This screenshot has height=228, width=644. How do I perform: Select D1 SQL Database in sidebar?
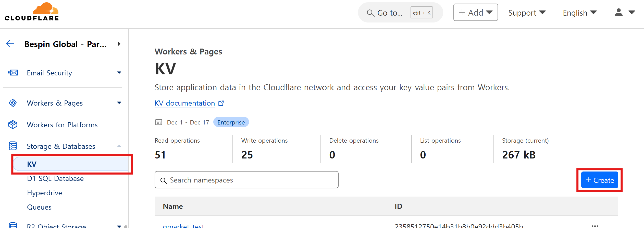[55, 178]
